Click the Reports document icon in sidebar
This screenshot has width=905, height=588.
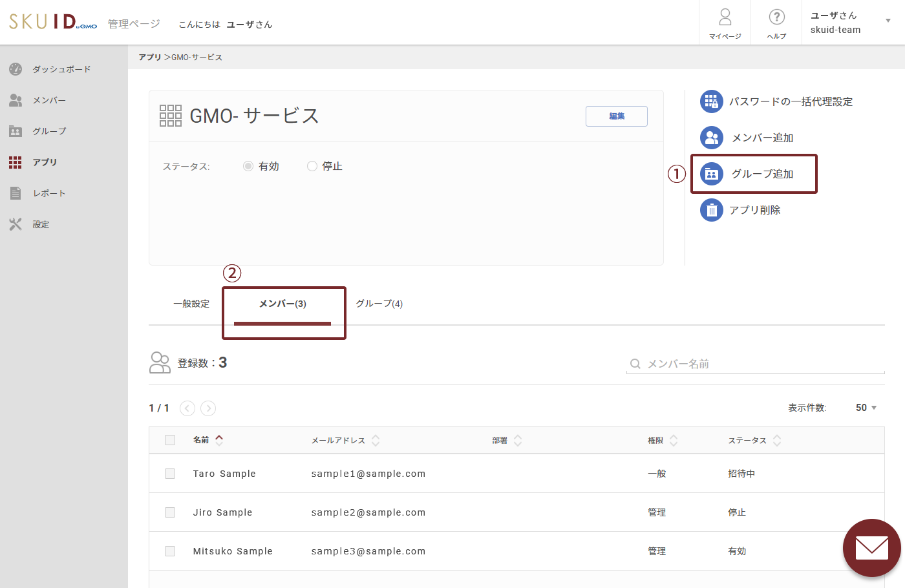click(x=16, y=193)
